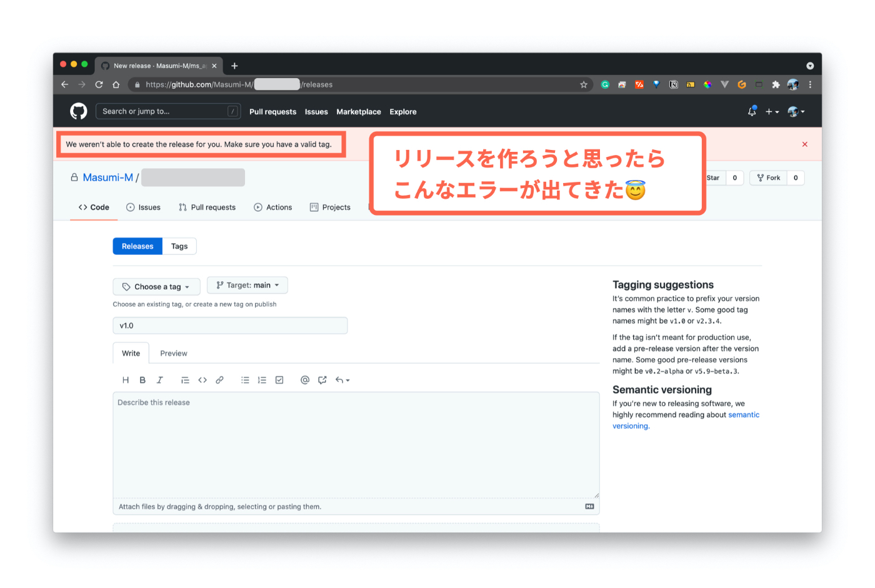Screen dimensions: 875x588
Task: Open the color wheel extension
Action: (x=707, y=84)
